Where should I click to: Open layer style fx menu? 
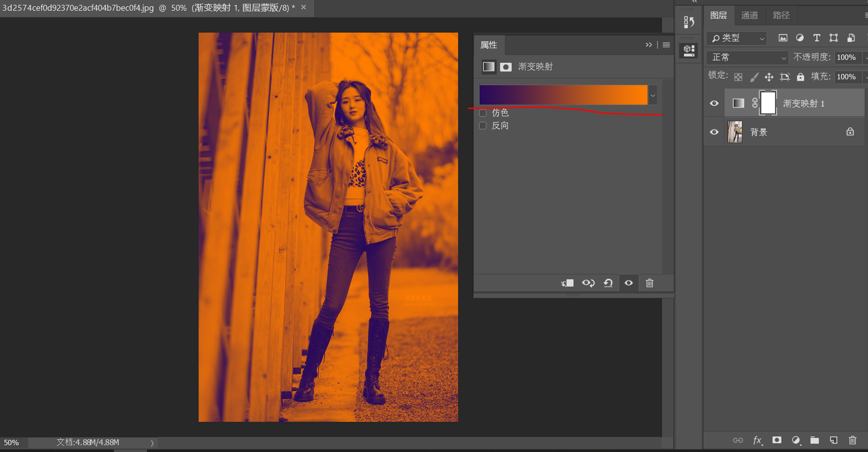757,440
